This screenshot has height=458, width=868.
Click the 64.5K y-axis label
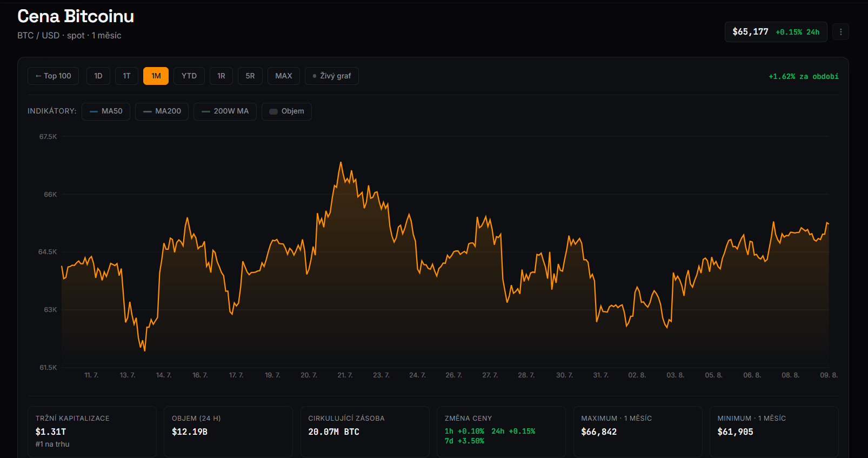(x=48, y=252)
